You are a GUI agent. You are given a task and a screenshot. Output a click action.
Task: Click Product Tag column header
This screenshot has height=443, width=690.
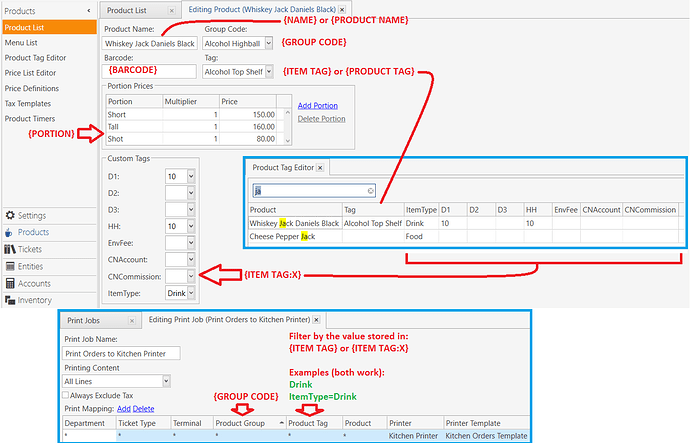(x=314, y=423)
